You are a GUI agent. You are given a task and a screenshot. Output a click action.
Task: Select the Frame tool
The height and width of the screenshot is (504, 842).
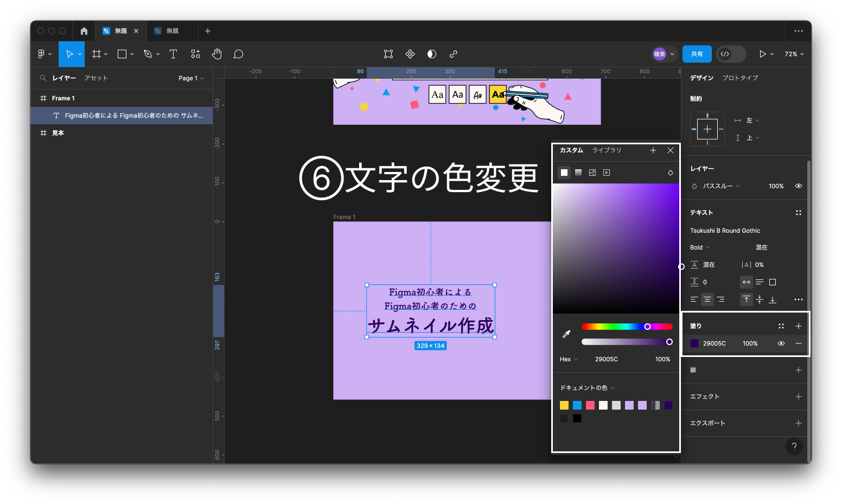tap(97, 54)
